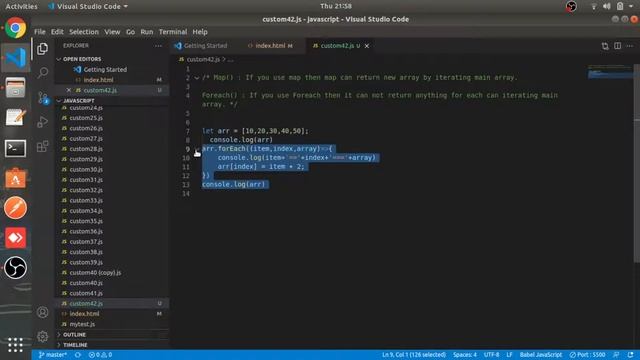Open OBS Studio from the dock
The image size is (640, 360).
coord(16,268)
